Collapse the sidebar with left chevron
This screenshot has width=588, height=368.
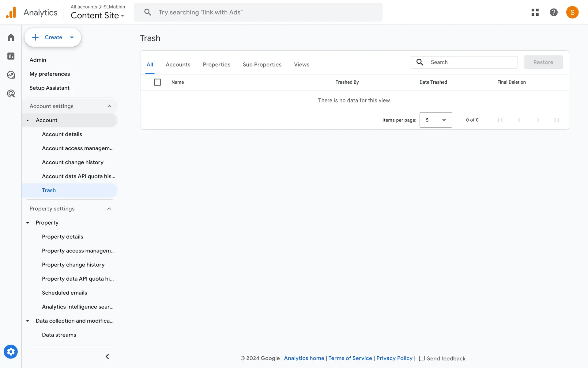[x=107, y=356]
